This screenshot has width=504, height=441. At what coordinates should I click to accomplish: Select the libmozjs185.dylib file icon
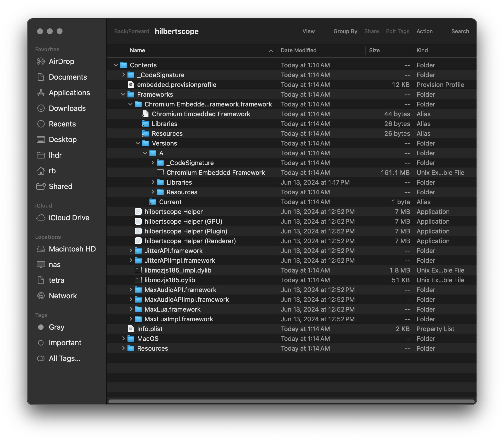point(138,280)
